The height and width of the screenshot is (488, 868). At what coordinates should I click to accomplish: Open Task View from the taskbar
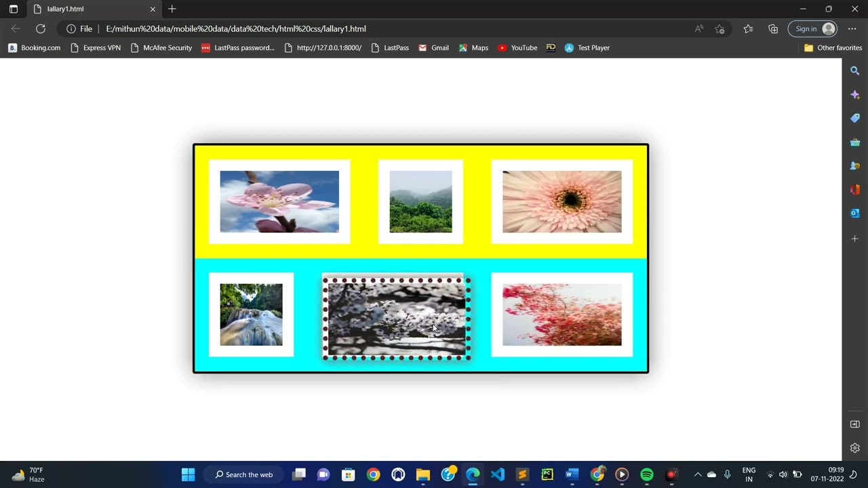click(299, 474)
